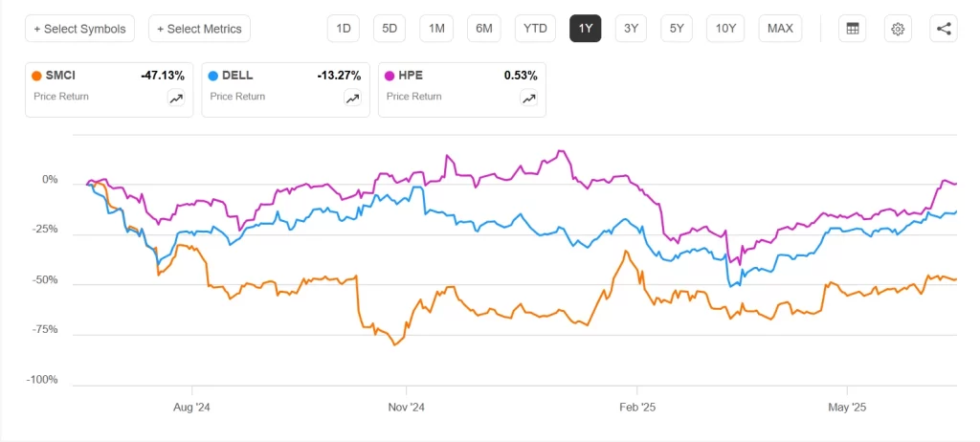
Task: Switch to the 5D time range
Action: (390, 29)
